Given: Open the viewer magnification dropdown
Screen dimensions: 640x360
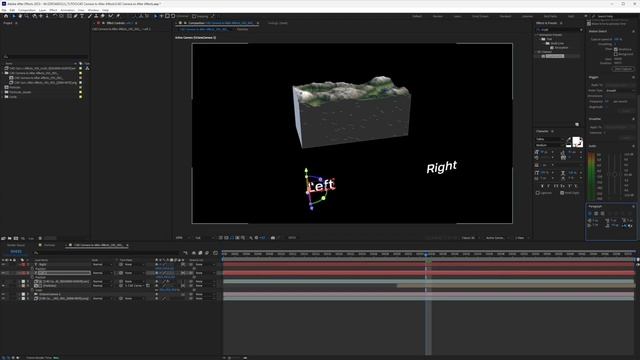Looking at the screenshot, I should (182, 238).
